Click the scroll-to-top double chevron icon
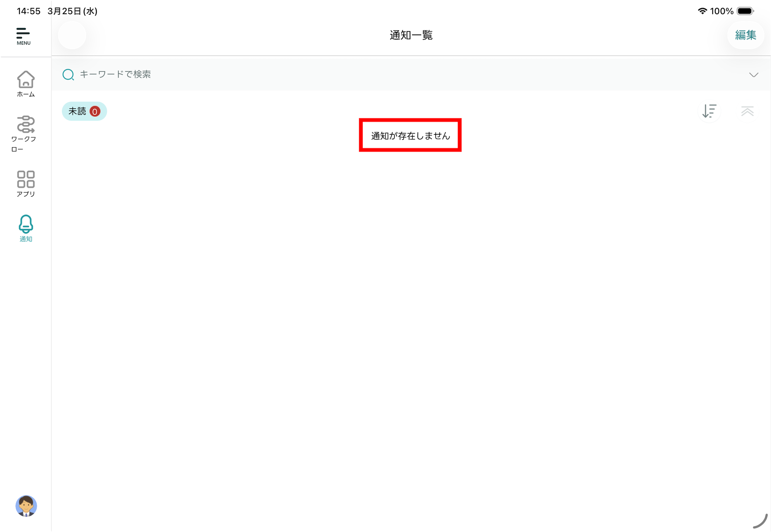The width and height of the screenshot is (771, 532). tap(747, 111)
